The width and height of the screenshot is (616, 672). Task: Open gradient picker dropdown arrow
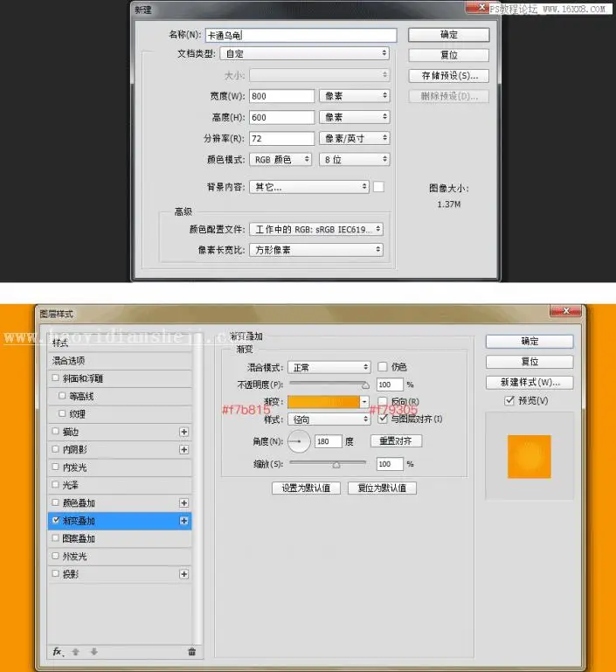coord(364,402)
